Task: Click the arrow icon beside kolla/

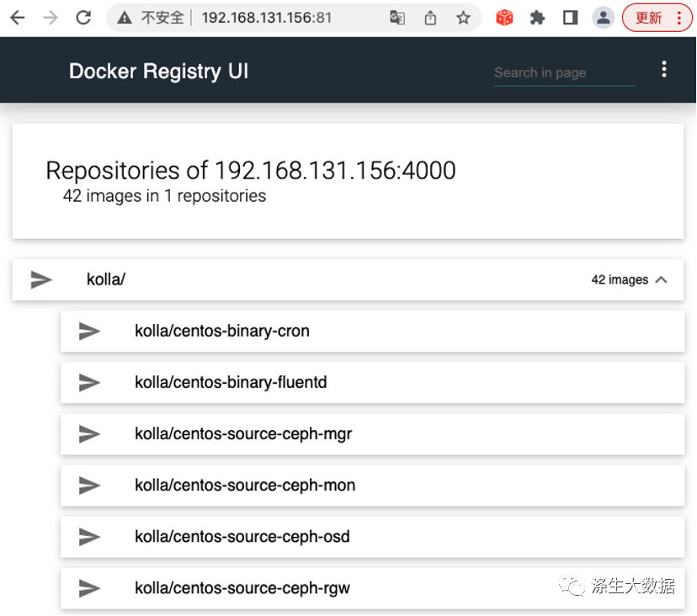Action: 41,279
